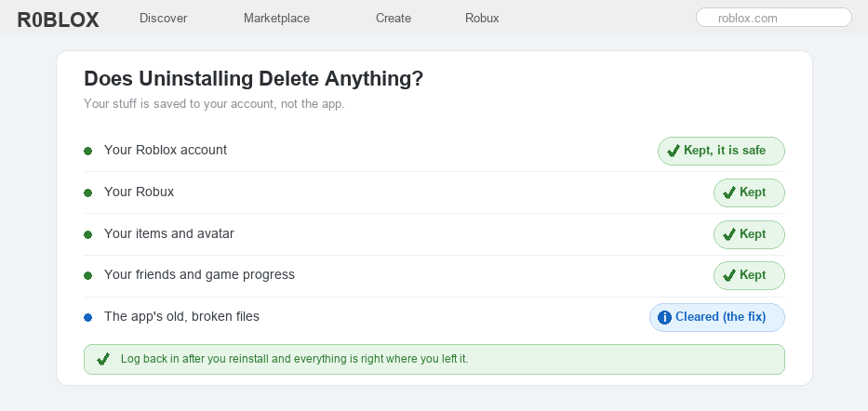Click Kept badge for friends and game progress

tap(749, 275)
